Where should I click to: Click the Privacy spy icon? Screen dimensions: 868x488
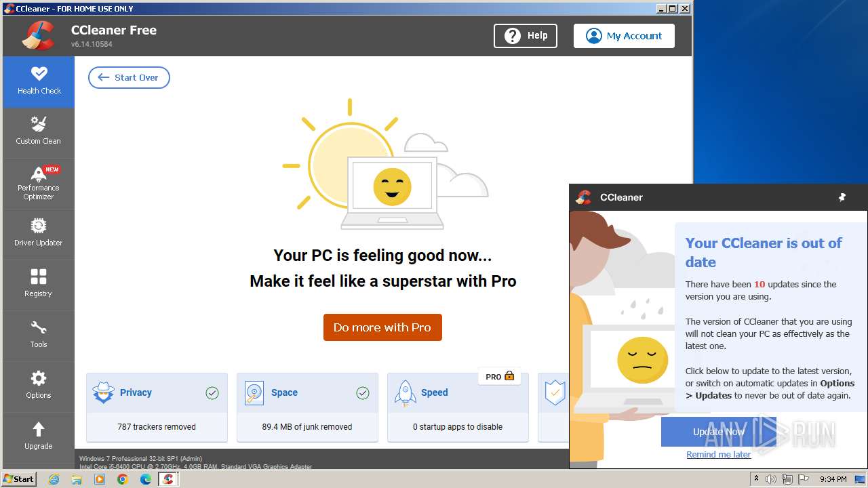coord(103,393)
